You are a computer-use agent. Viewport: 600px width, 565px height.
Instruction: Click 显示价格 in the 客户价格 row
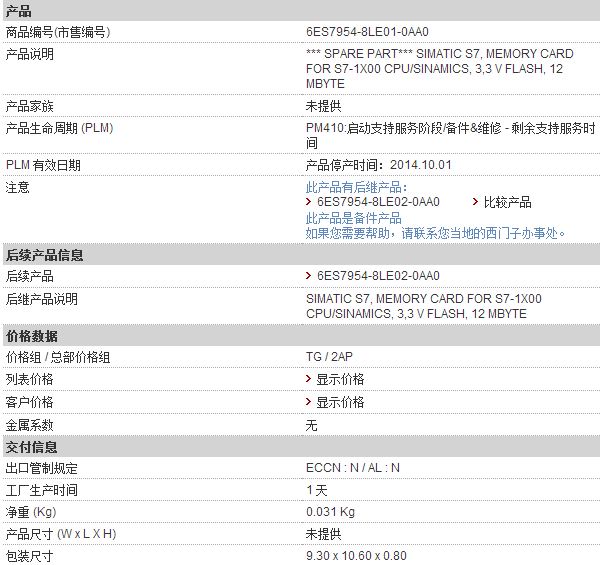pos(340,402)
